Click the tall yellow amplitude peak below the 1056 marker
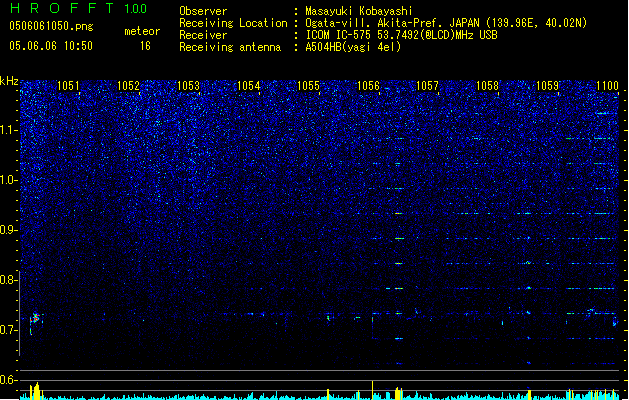This screenshot has width=629, height=400. tap(372, 390)
